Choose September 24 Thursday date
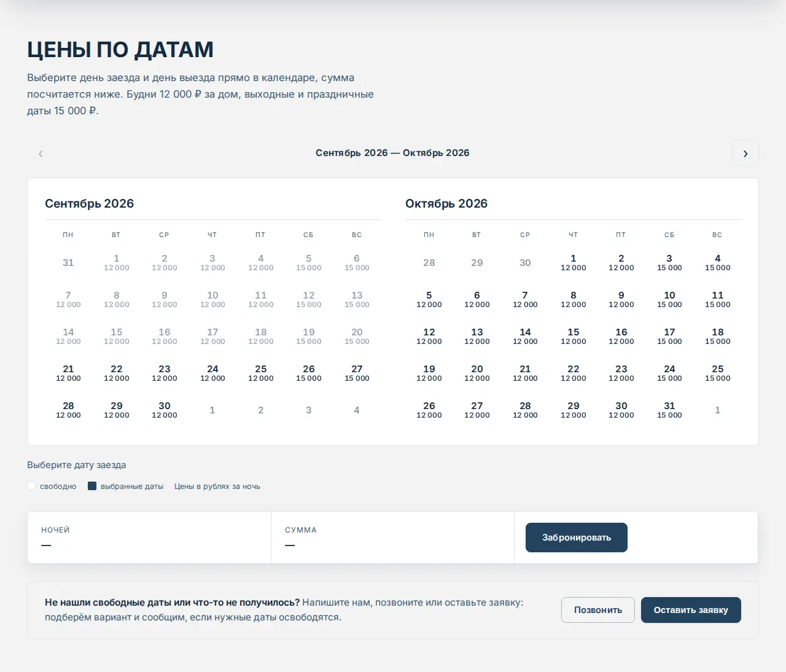786x672 pixels. 212,373
